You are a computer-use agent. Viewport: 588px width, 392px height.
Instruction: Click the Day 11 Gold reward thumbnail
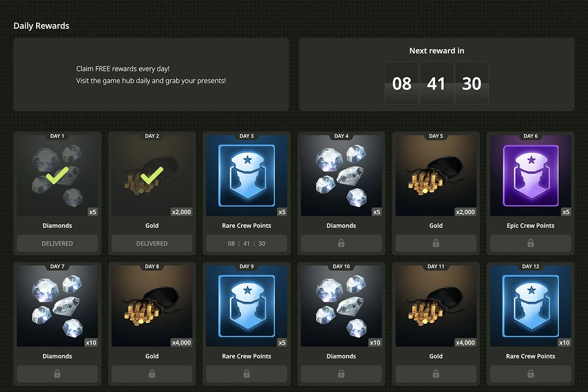point(436,306)
